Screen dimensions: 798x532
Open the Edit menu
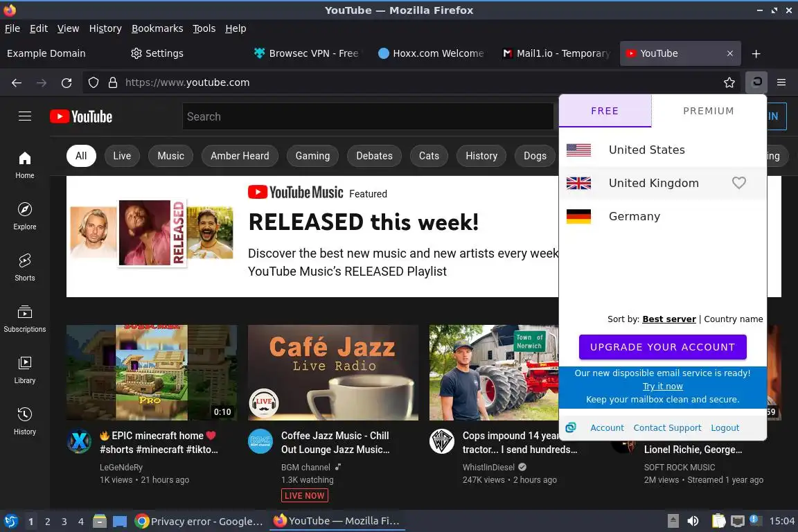click(x=39, y=28)
